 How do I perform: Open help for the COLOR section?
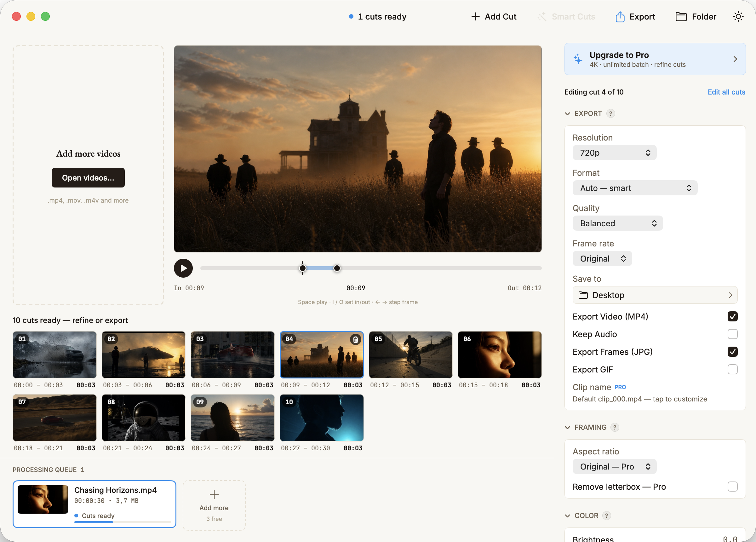[606, 516]
